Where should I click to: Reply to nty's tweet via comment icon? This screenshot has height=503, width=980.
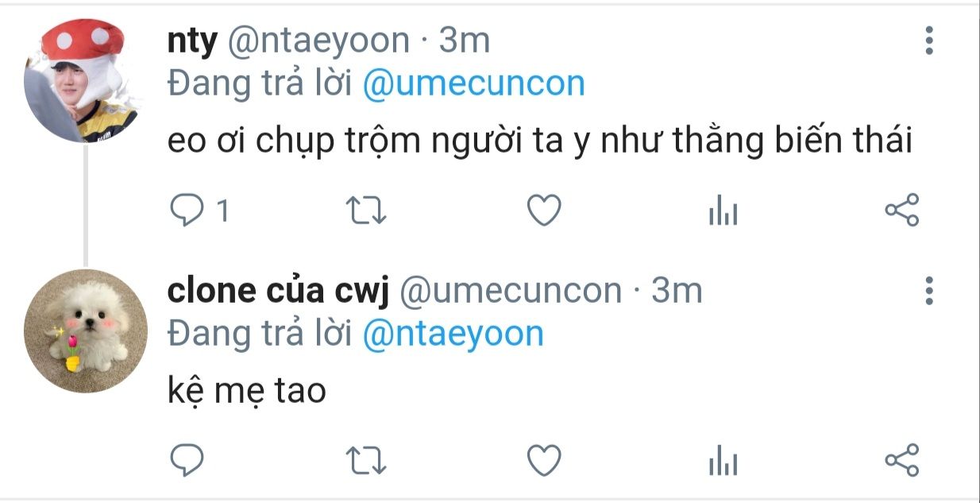click(188, 211)
